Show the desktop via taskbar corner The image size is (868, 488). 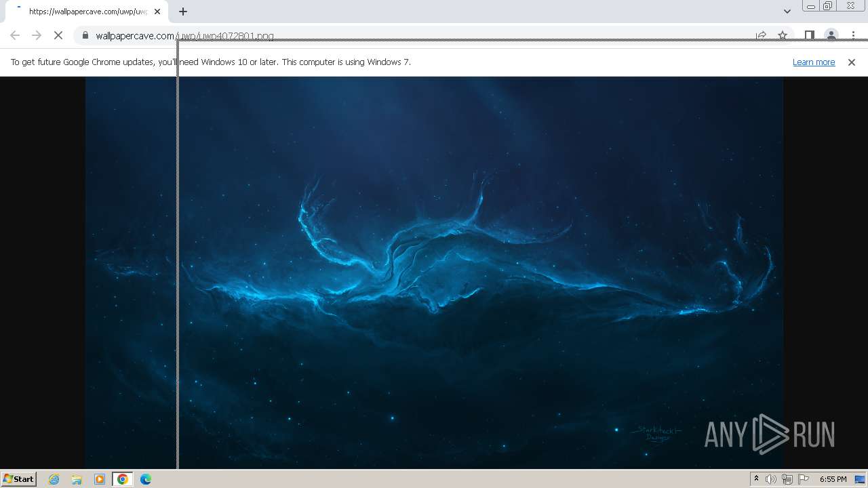click(861, 479)
